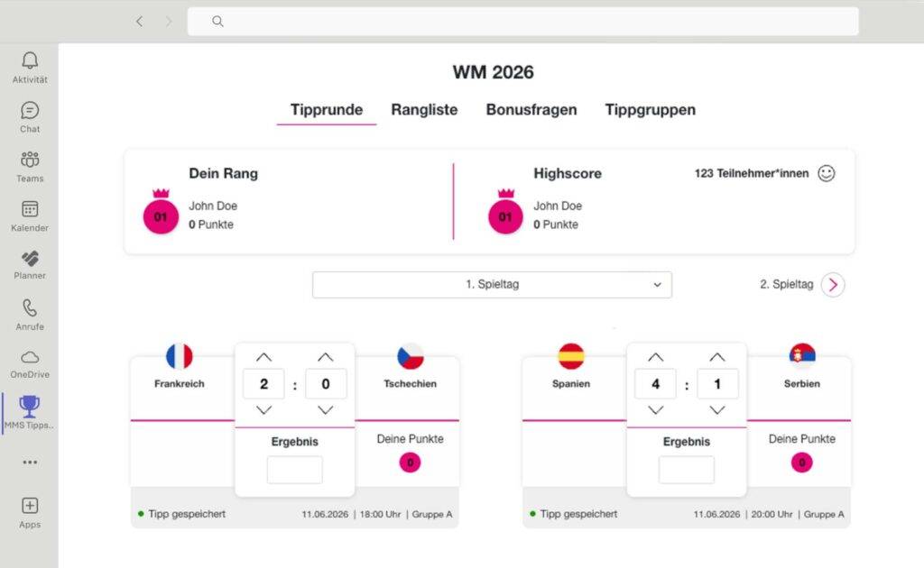Image resolution: width=924 pixels, height=568 pixels.
Task: Click the search bar at the top
Action: [x=523, y=21]
